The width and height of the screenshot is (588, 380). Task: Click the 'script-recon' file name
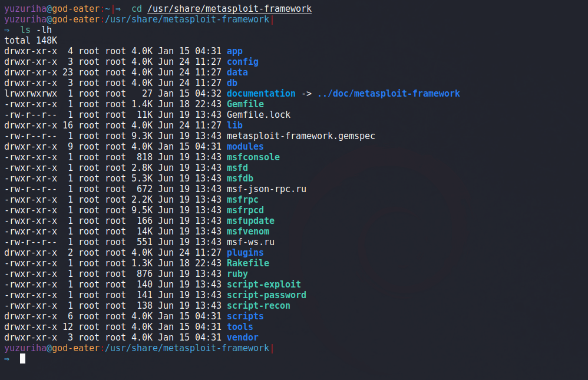259,306
